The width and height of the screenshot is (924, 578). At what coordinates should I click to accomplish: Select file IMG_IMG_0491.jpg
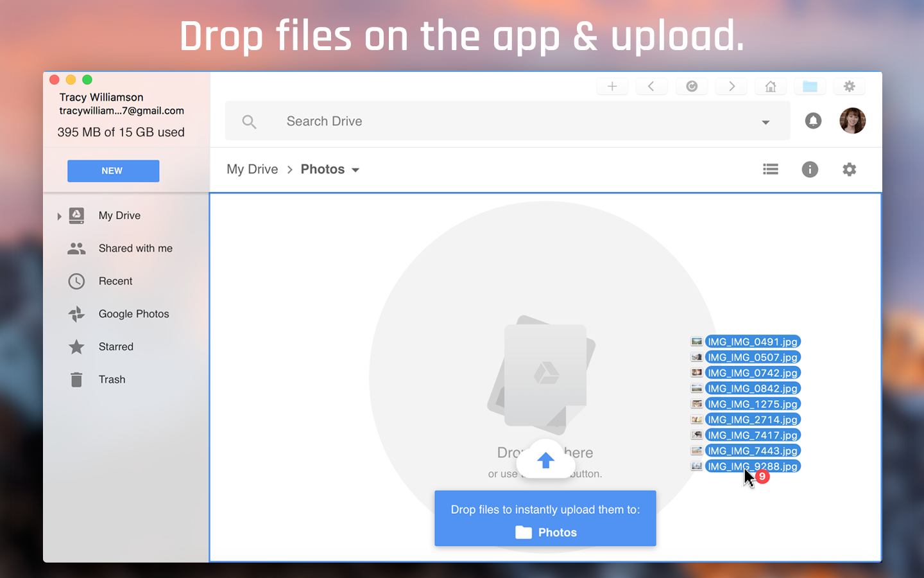753,342
